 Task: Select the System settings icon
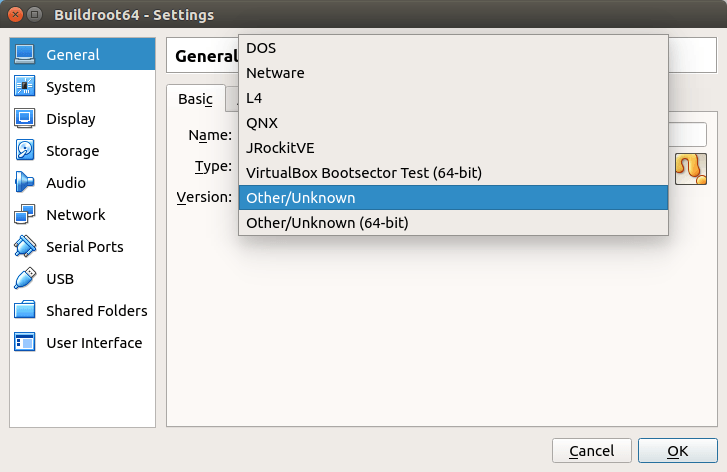(25, 87)
